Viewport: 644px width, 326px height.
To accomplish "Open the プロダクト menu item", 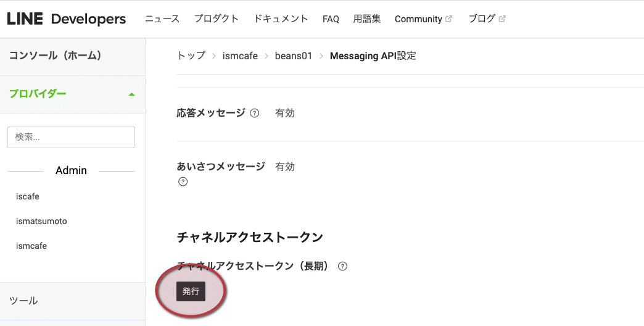I will point(217,19).
